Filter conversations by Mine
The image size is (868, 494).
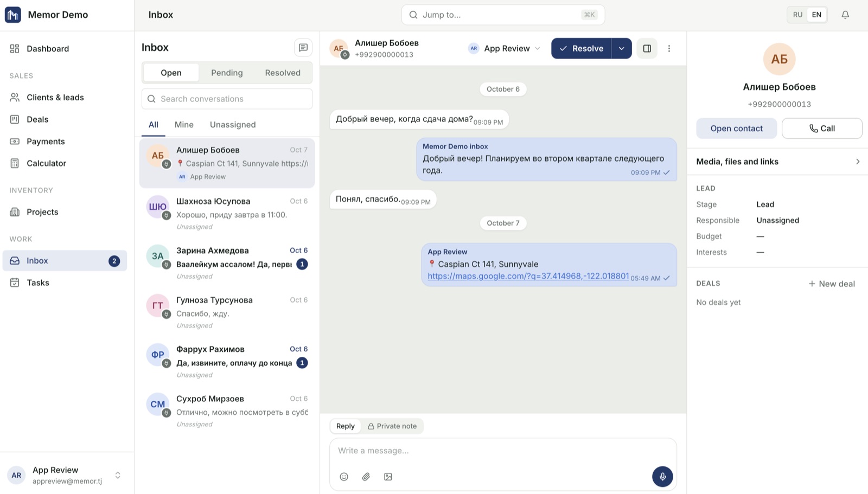tap(184, 125)
